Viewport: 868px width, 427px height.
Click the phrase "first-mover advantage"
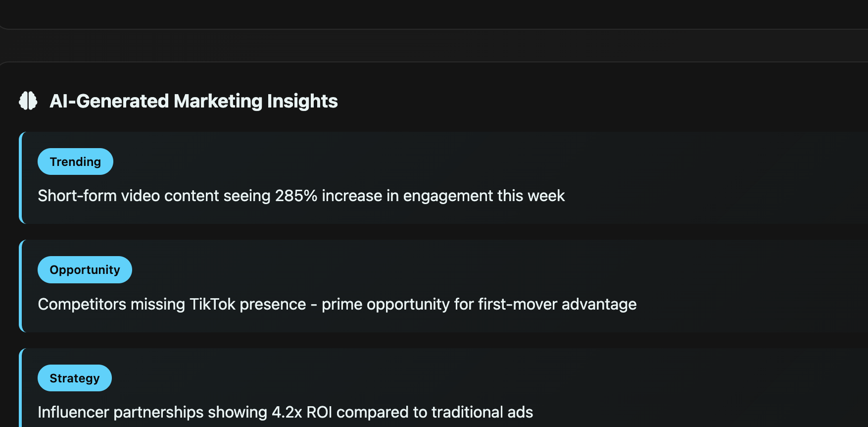(x=557, y=304)
